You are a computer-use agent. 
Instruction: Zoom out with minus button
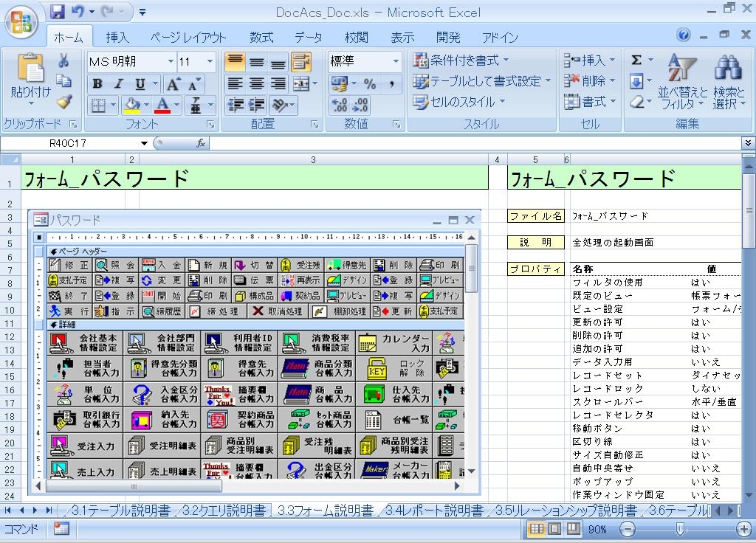(x=627, y=529)
